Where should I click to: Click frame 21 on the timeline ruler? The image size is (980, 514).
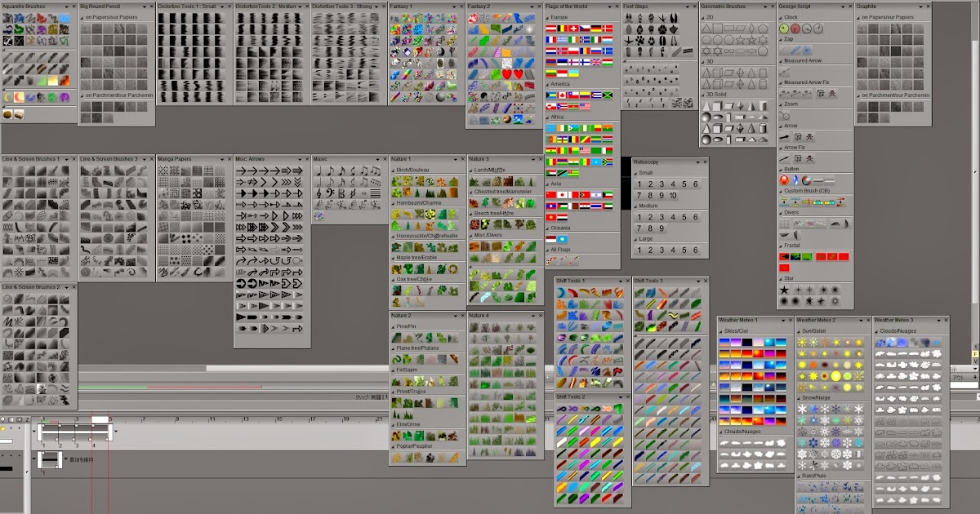[x=380, y=419]
